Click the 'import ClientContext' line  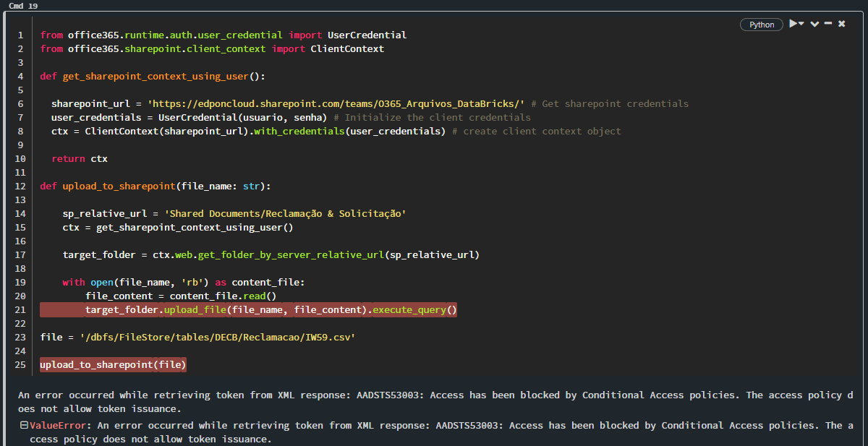point(212,48)
